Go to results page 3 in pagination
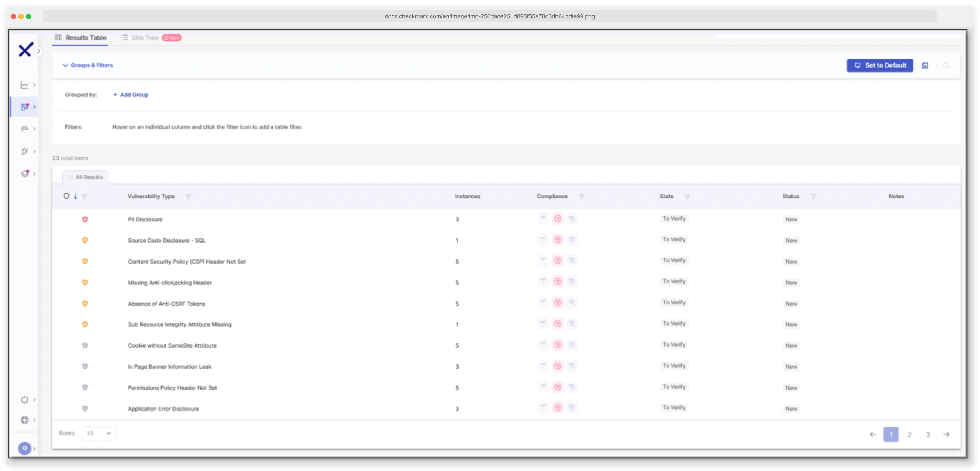 (x=928, y=434)
